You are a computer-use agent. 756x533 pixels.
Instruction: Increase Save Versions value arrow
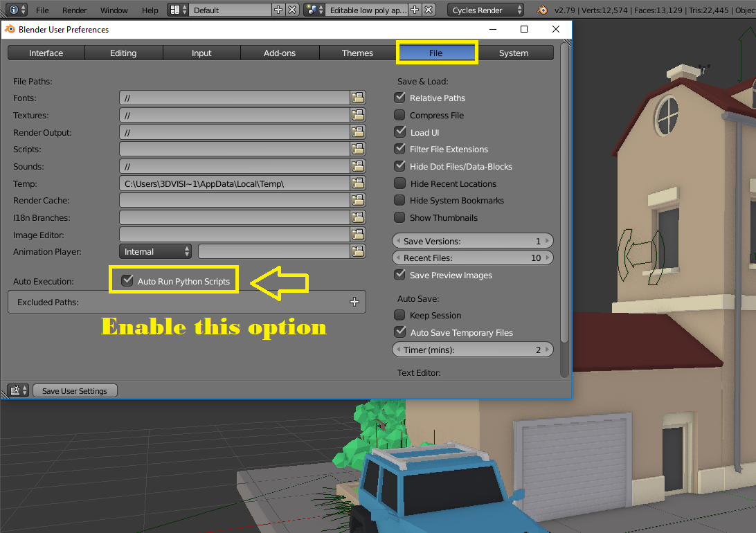click(547, 240)
